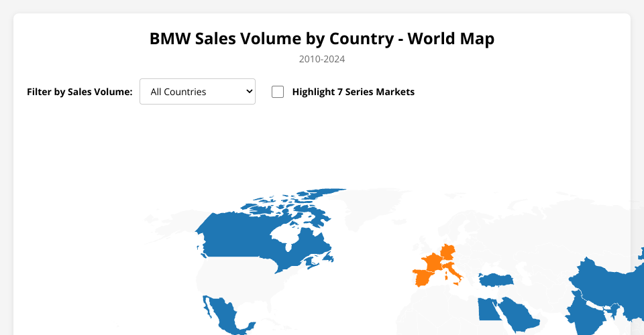Click the 'Filter by Sales Volume:' label
Screen dimensions: 644x335
pyautogui.click(x=80, y=92)
